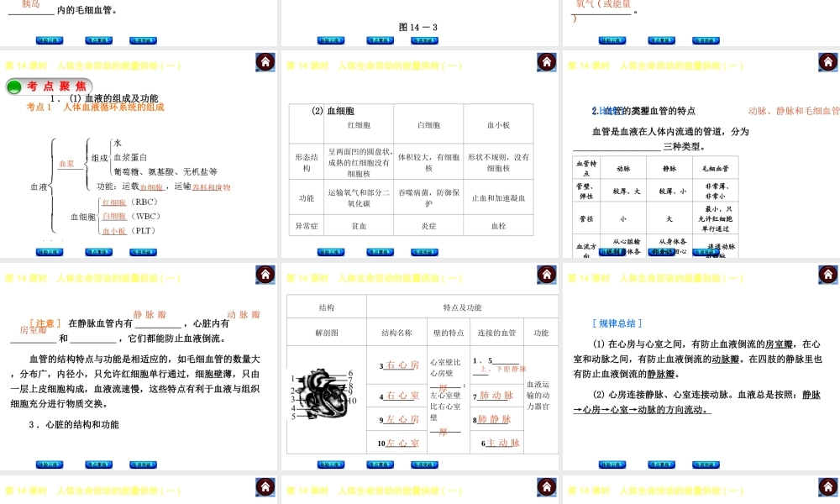Click the middle blue button under the 血细胞 table
Viewport: 840px width, 504px height.
pos(380,252)
